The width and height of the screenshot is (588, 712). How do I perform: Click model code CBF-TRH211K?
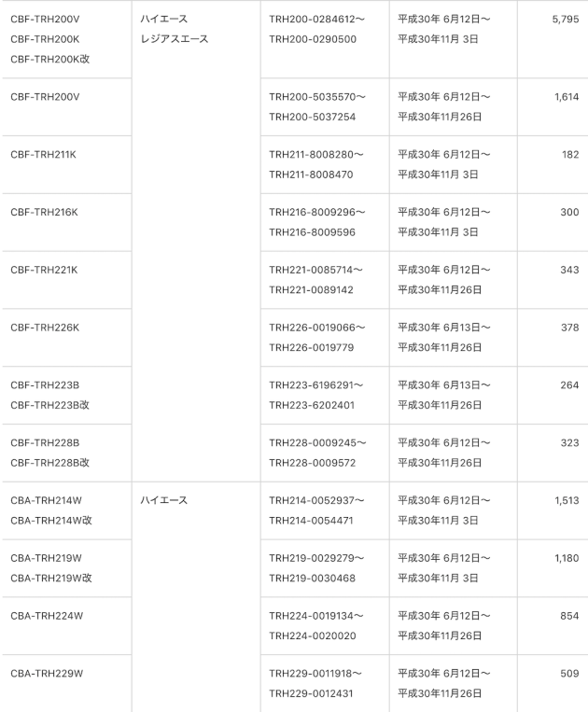click(x=43, y=154)
